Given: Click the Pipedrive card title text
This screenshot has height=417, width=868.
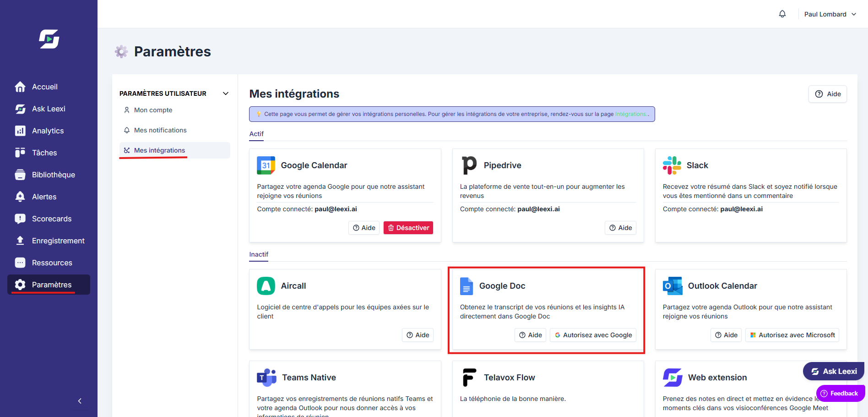Looking at the screenshot, I should click(502, 165).
